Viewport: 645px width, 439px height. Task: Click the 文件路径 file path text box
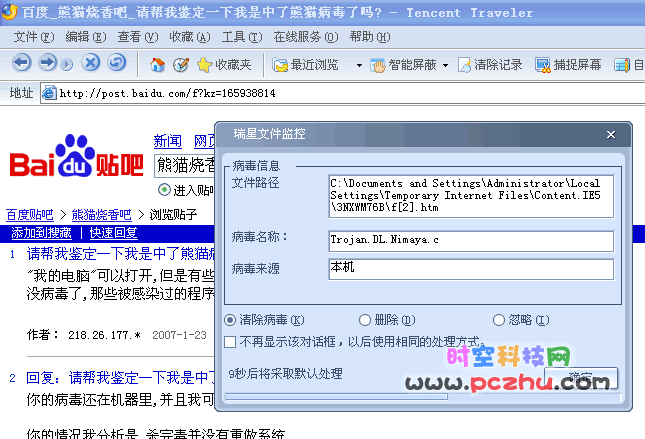pos(471,196)
